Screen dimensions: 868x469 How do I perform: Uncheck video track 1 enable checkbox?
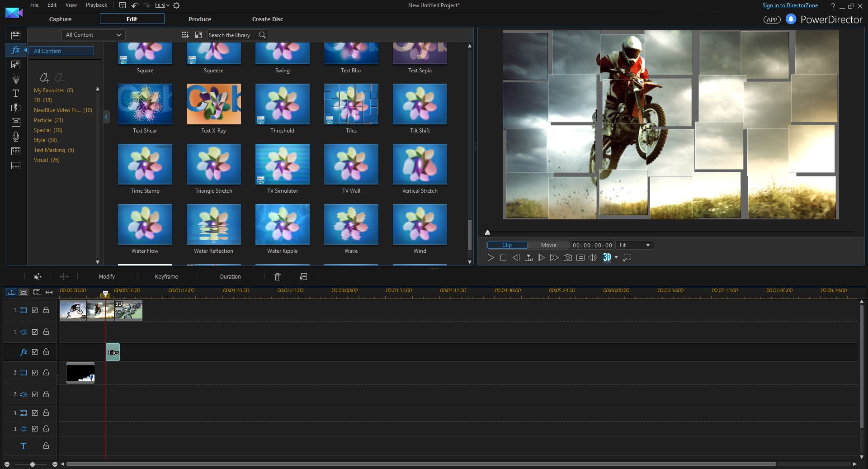[x=35, y=310]
